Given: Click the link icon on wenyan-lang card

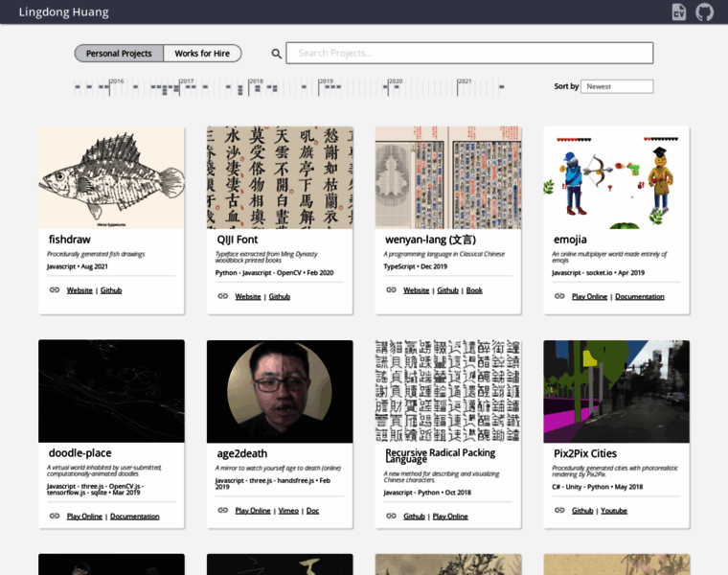Looking at the screenshot, I should pyautogui.click(x=391, y=289).
